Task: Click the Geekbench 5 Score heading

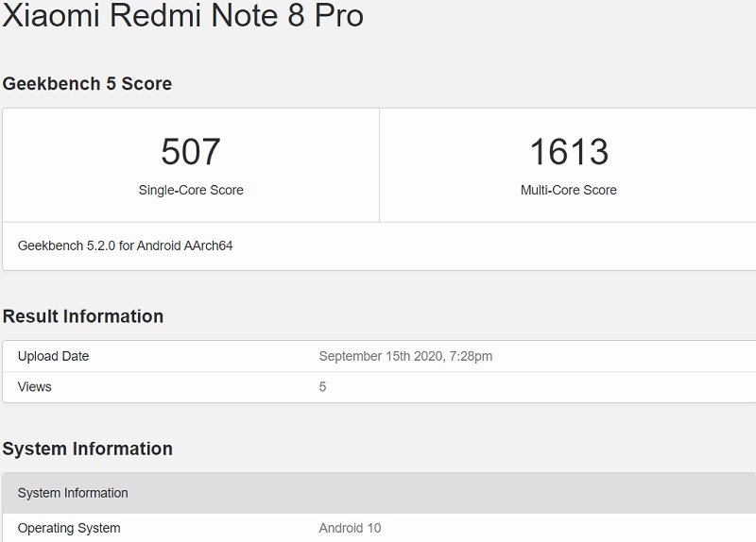Action: point(87,84)
